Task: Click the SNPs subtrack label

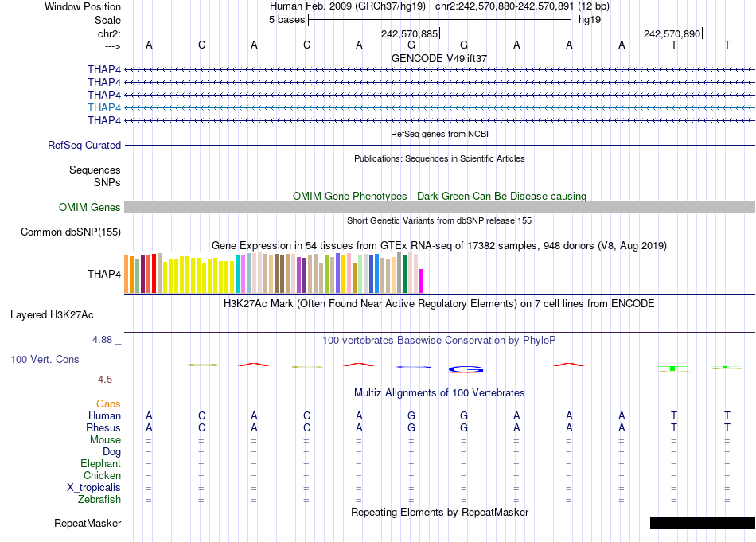Action: pyautogui.click(x=107, y=182)
